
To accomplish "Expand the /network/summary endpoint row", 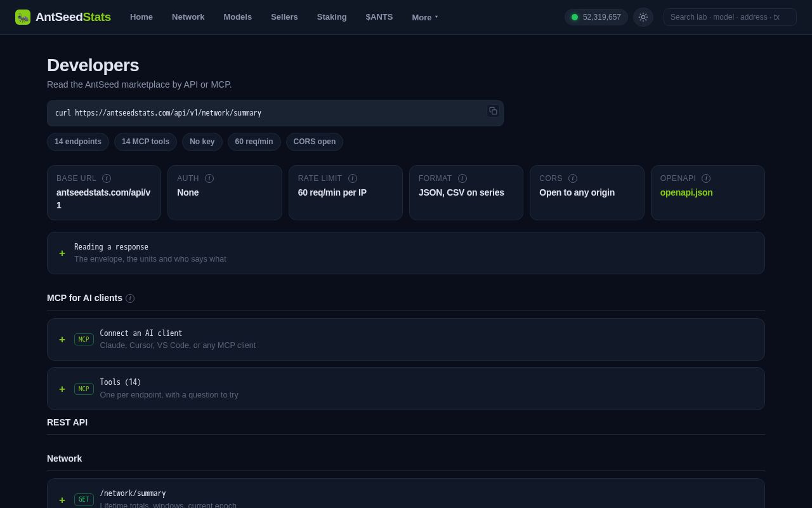I will pyautogui.click(x=406, y=493).
